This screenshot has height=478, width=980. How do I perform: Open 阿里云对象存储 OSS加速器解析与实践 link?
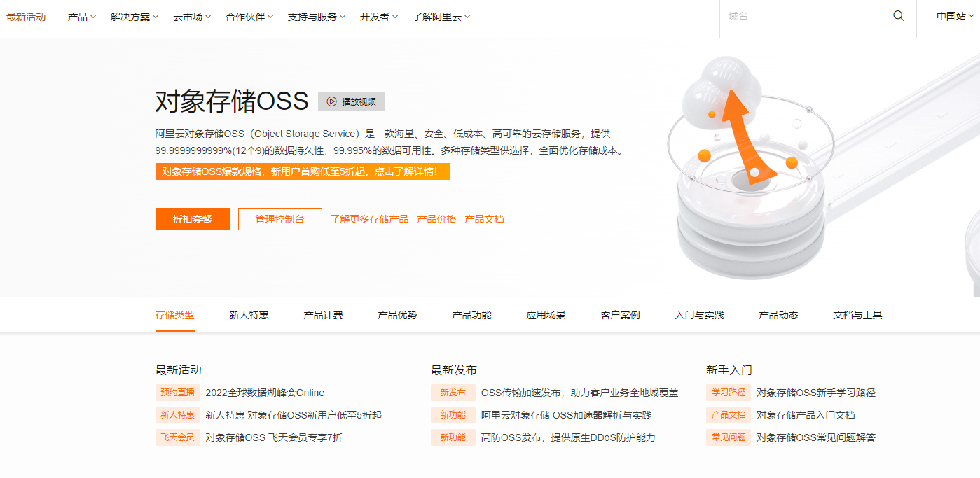[566, 415]
